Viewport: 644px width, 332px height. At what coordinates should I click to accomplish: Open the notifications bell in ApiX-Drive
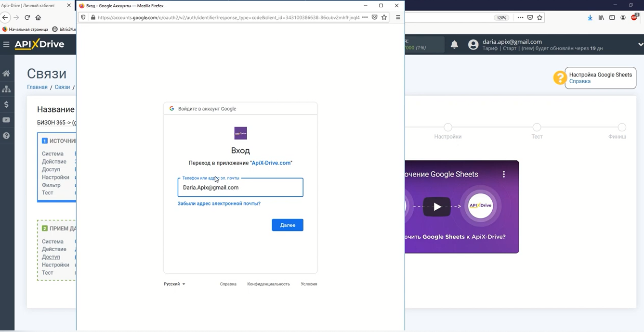[x=454, y=45]
